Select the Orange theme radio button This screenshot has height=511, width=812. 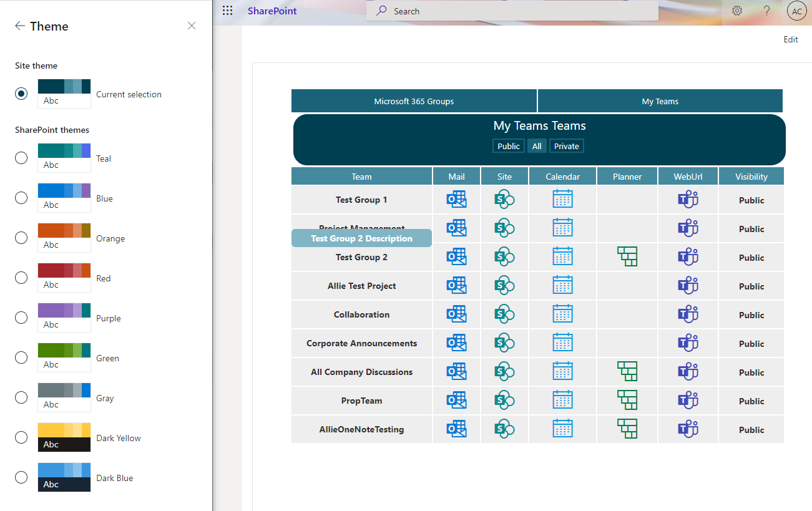click(x=21, y=238)
